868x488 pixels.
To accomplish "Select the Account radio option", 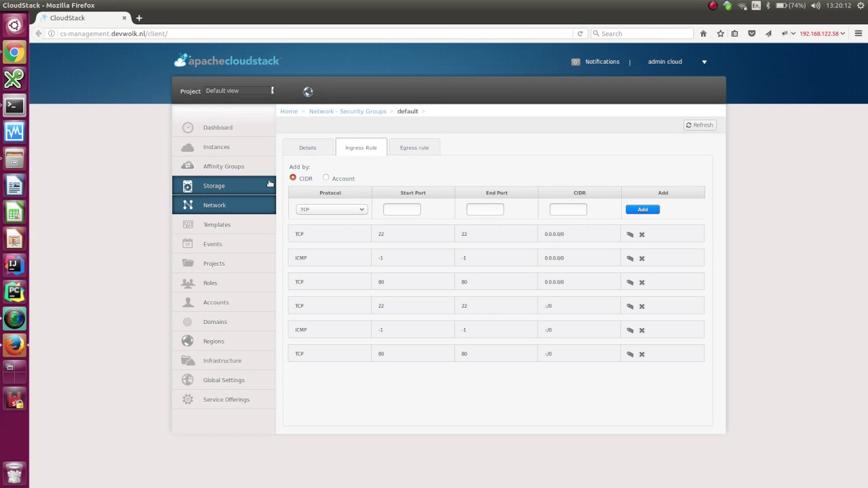I will (x=326, y=178).
